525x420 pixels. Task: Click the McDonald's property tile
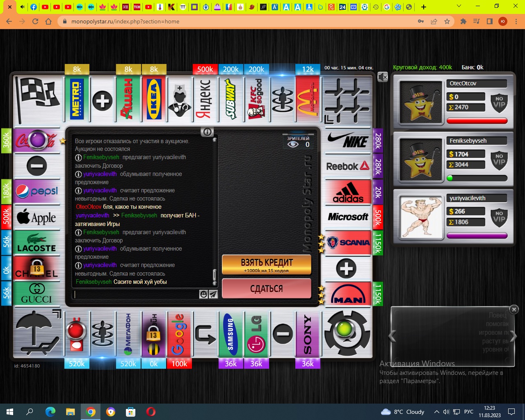point(308,100)
